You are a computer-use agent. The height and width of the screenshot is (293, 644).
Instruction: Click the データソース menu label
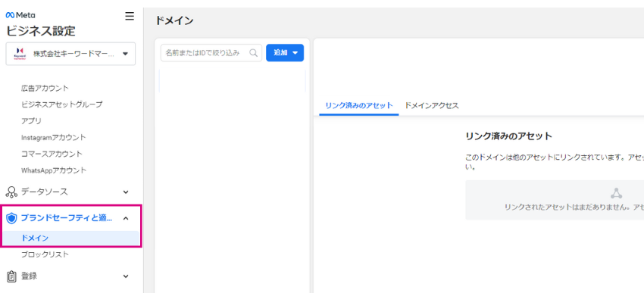tap(45, 192)
